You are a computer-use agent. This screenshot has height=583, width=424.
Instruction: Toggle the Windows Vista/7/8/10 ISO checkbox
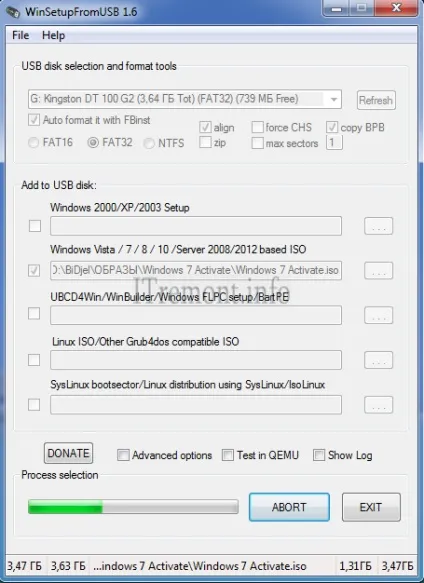[34, 270]
